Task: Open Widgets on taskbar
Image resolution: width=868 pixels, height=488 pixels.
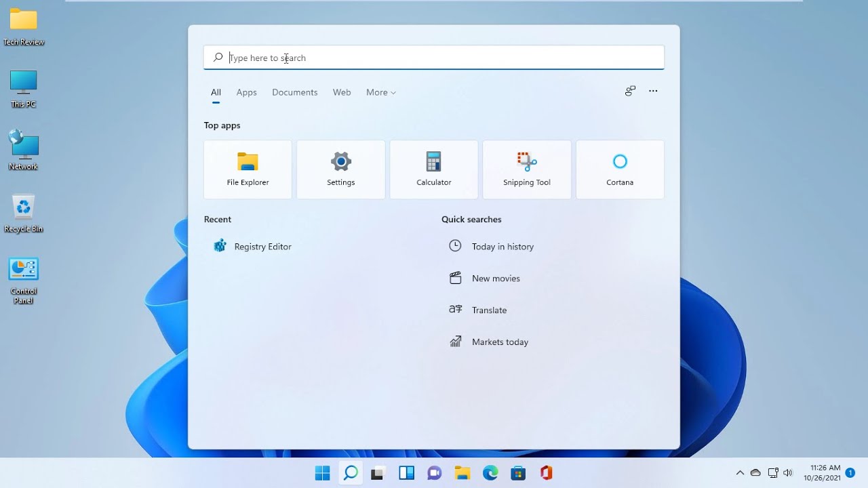Action: coord(407,473)
